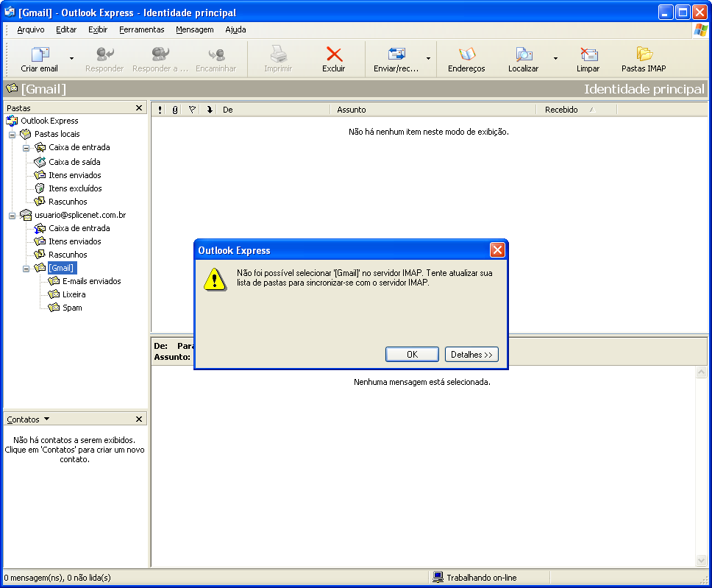Click the Criar email toolbar icon
Screen dimensions: 712x588
click(40, 54)
